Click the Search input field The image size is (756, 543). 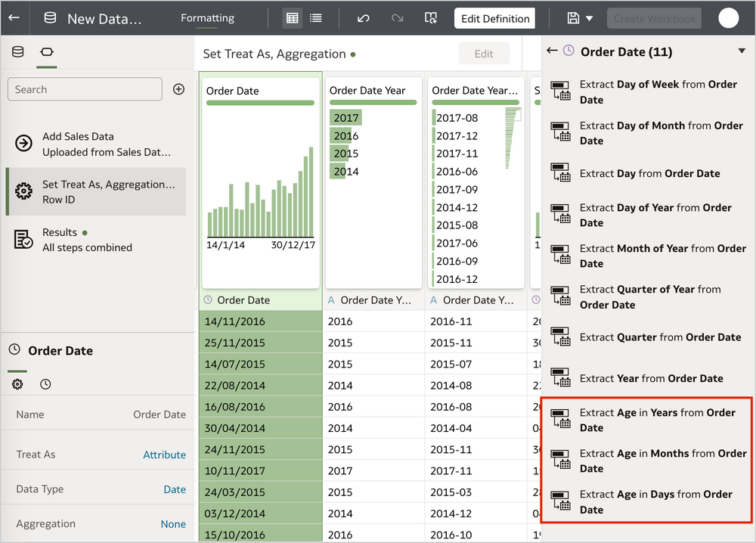pyautogui.click(x=84, y=88)
